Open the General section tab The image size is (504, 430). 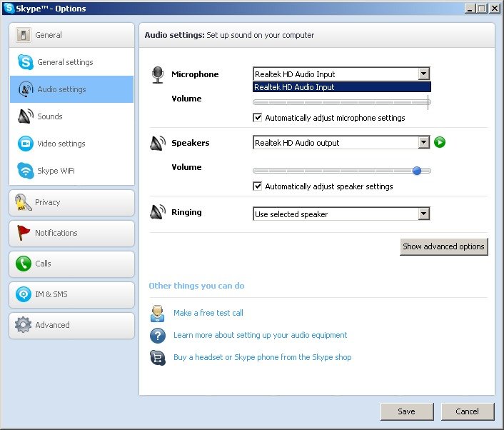[72, 35]
